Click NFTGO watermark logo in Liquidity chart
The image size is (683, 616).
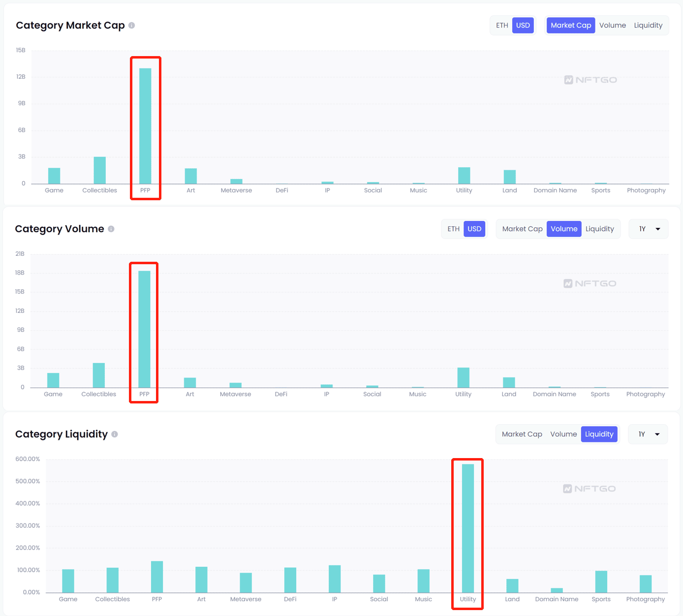pyautogui.click(x=589, y=489)
